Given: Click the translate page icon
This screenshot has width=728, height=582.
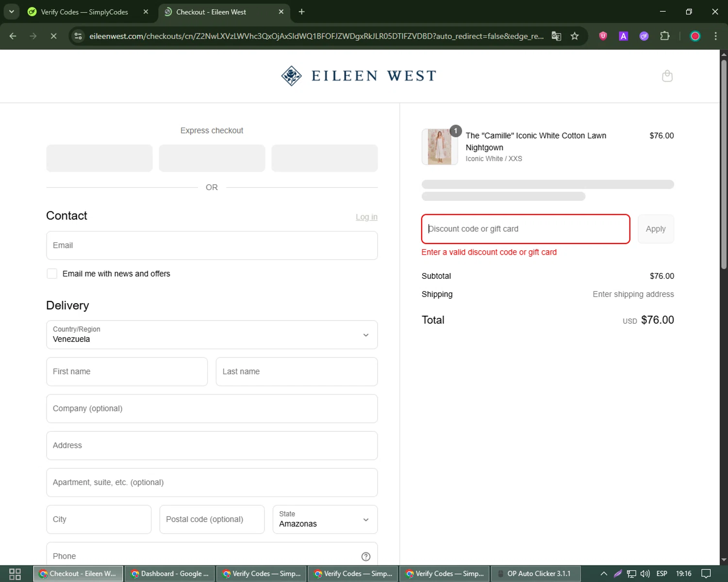Looking at the screenshot, I should (x=556, y=36).
